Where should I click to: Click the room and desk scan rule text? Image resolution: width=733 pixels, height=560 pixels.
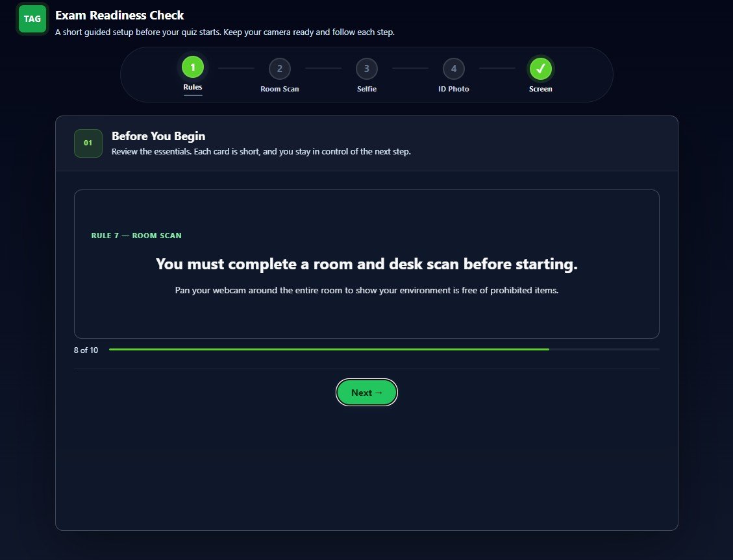coord(366,264)
